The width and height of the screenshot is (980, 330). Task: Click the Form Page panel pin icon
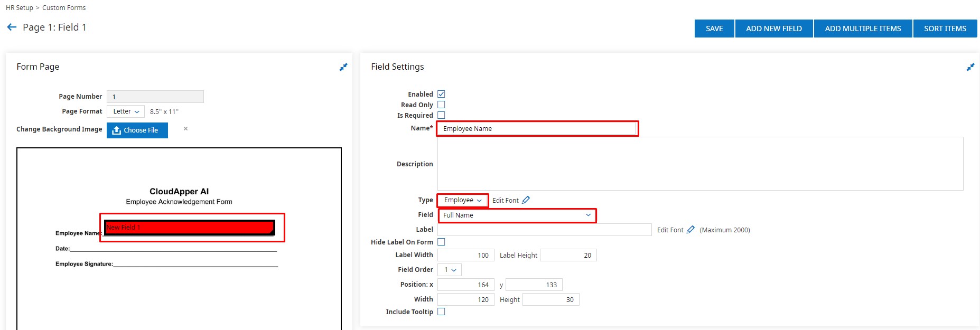[343, 67]
